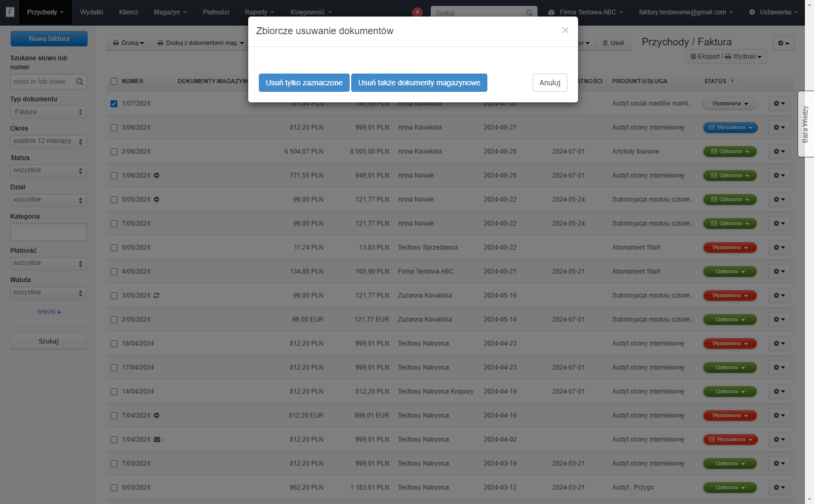
Task: Click the Nowa faktura button
Action: coord(49,38)
